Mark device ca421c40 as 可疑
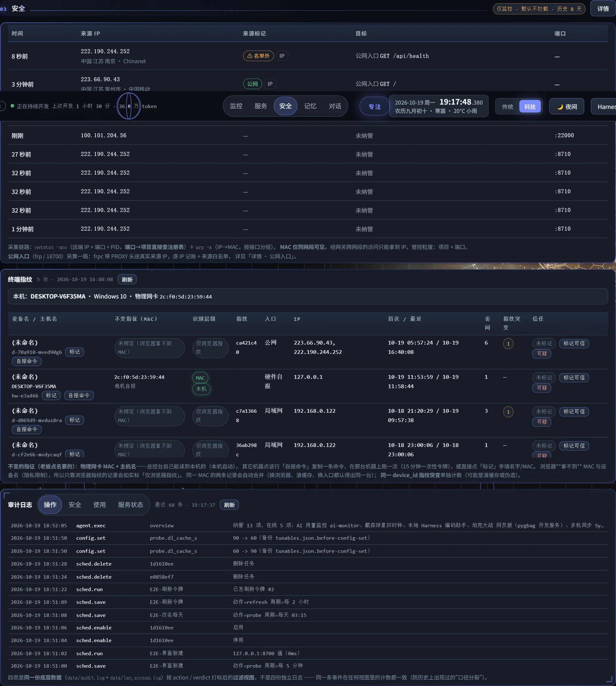616x686 pixels. tap(542, 354)
